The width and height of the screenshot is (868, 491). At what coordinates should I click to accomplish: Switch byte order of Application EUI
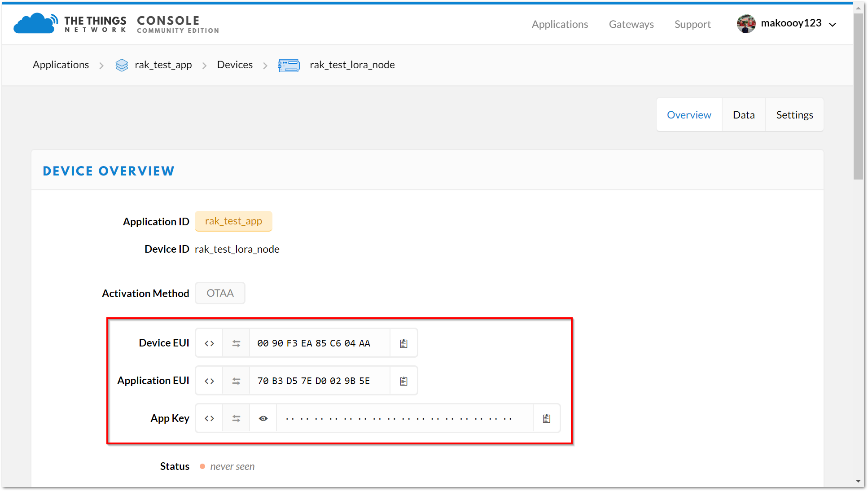pos(236,381)
